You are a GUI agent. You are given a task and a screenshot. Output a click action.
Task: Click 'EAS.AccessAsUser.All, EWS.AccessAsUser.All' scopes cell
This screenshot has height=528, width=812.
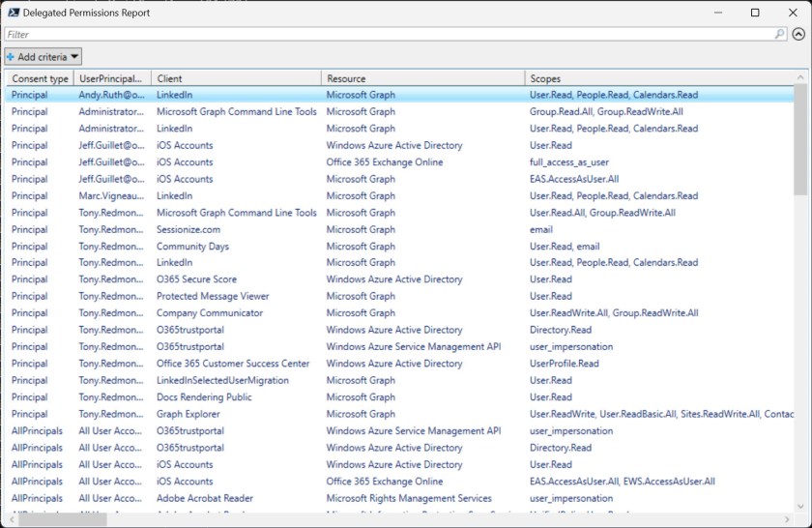pos(622,482)
